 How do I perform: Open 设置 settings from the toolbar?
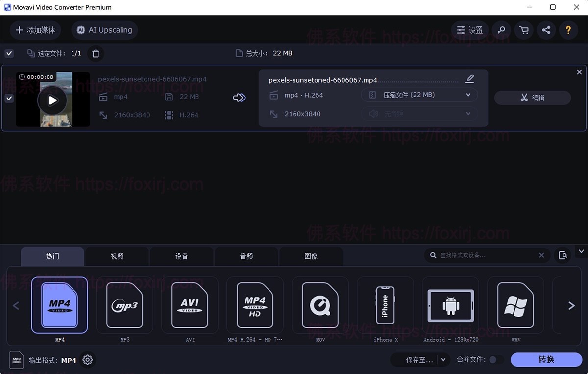pyautogui.click(x=469, y=30)
